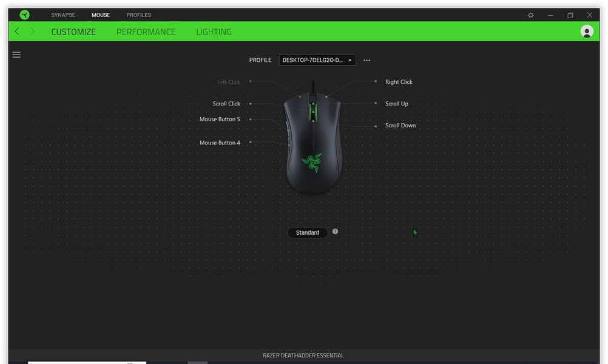
Task: Select the Scroll Up assignment
Action: (397, 104)
